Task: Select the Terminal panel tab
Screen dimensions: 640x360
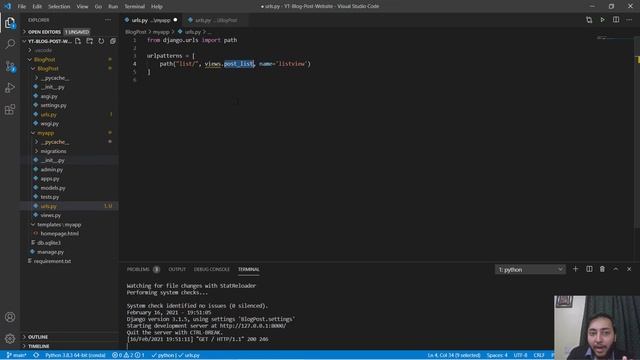Action: coord(249,269)
